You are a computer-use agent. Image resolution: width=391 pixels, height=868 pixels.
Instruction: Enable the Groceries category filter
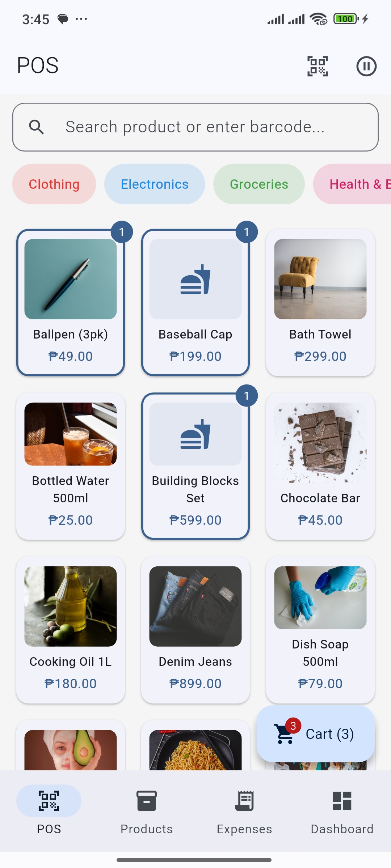pos(259,184)
